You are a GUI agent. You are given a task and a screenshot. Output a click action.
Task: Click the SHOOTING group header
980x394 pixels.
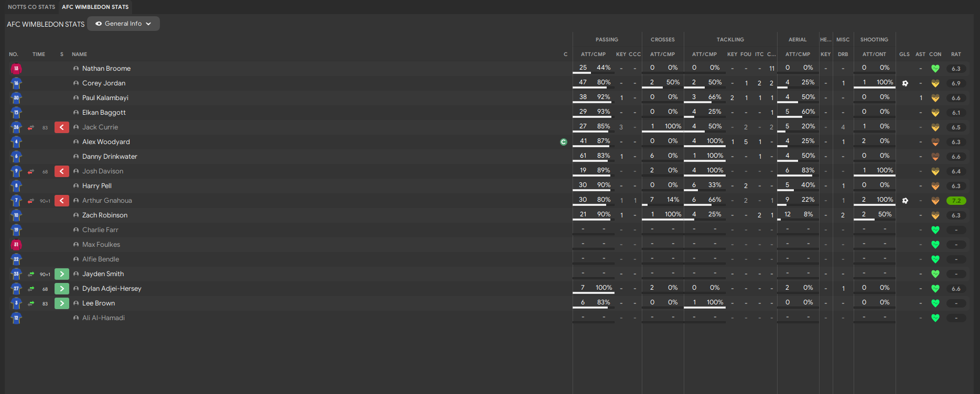click(874, 40)
